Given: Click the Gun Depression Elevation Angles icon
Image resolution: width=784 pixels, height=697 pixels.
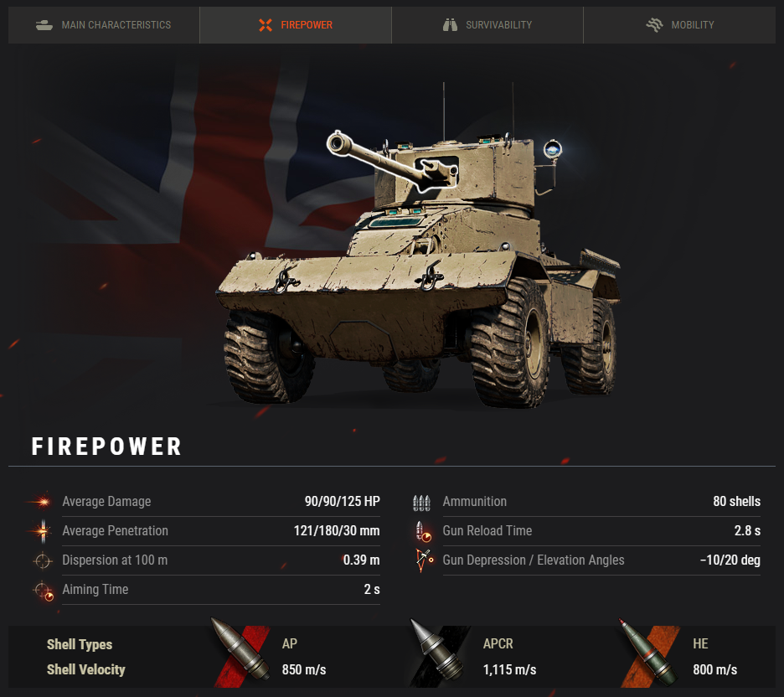Looking at the screenshot, I should pyautogui.click(x=424, y=560).
